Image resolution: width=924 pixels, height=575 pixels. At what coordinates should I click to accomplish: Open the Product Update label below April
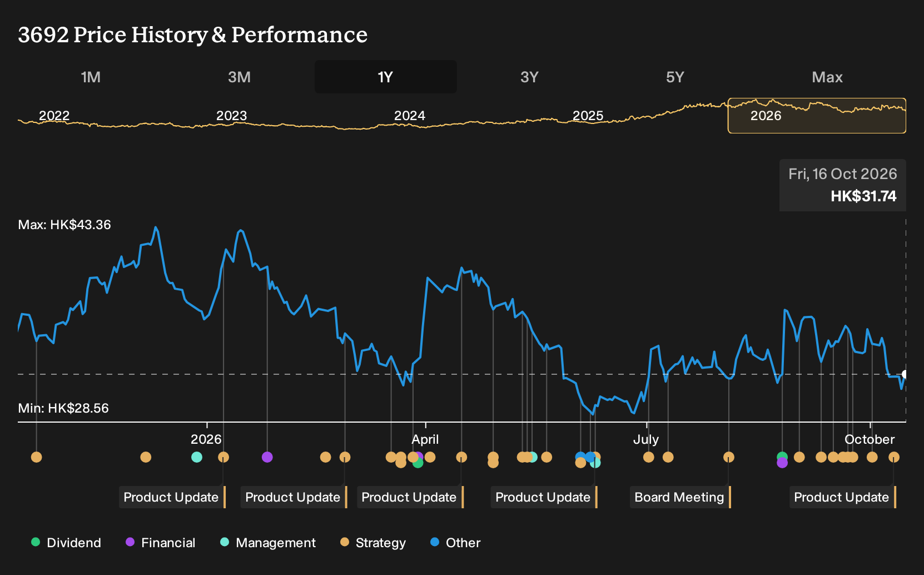coord(410,497)
